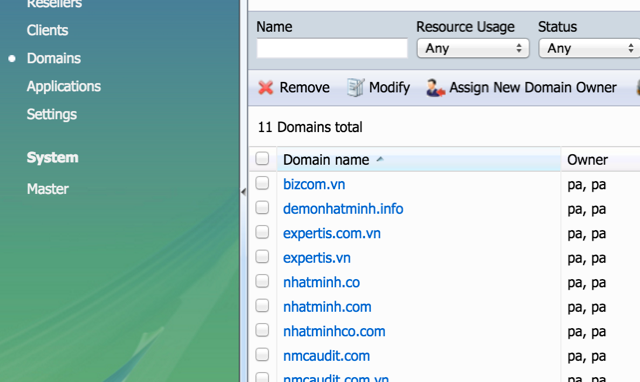The width and height of the screenshot is (640, 382).
Task: Open the expertis.vn domain link
Action: point(317,258)
